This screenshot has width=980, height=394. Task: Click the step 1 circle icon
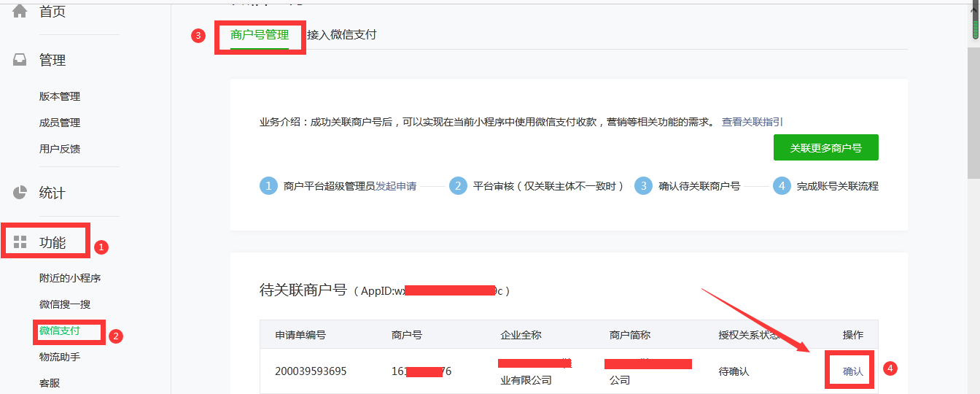point(268,186)
